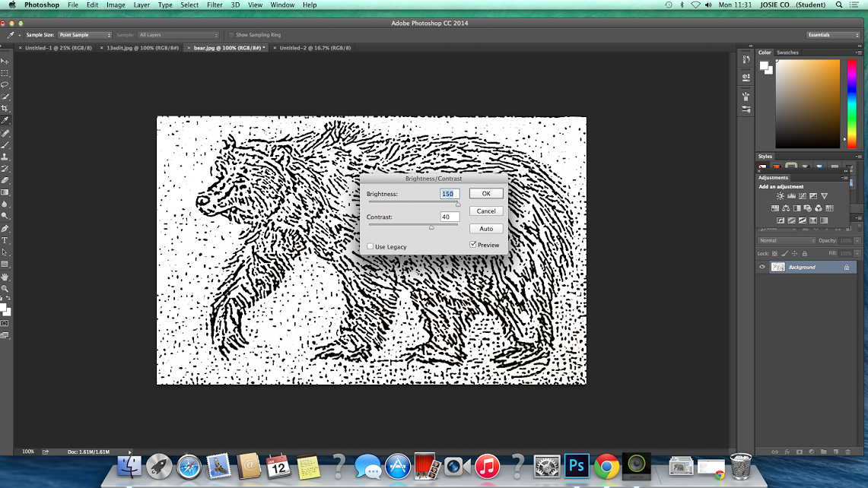This screenshot has width=868, height=488.
Task: Select the Hand tool
Action: tap(5, 277)
